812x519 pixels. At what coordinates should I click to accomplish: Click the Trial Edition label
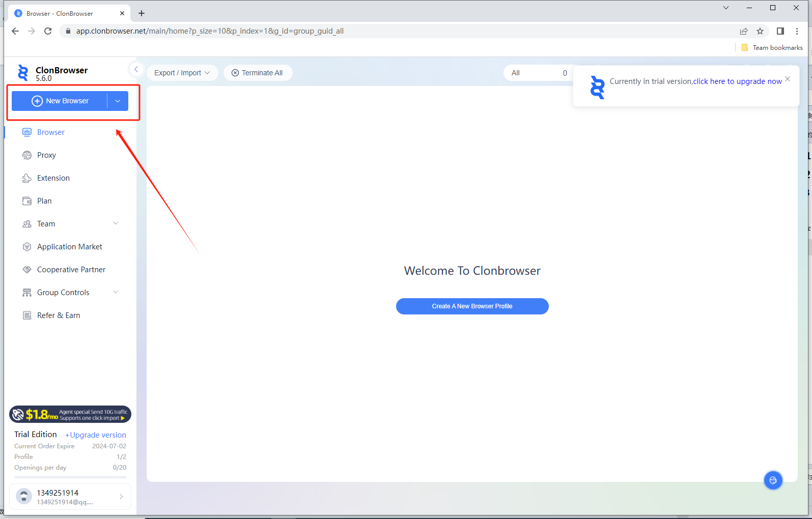[x=36, y=435]
